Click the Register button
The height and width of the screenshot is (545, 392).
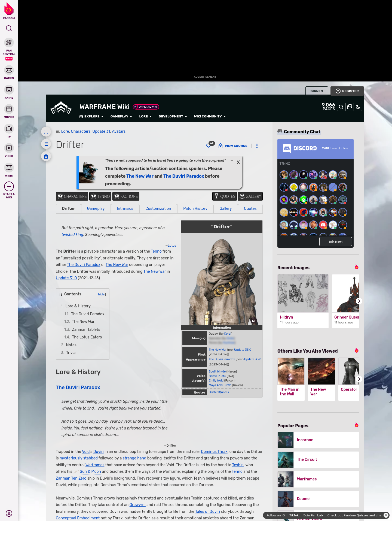tap(347, 91)
